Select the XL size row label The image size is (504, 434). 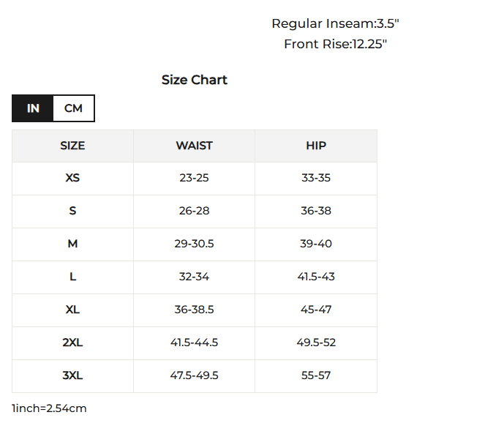click(72, 310)
